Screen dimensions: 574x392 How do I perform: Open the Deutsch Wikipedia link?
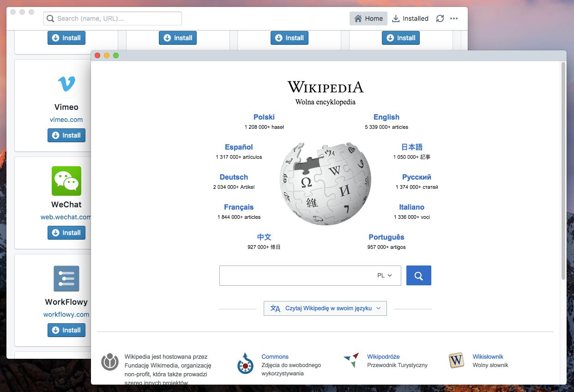[x=234, y=177]
